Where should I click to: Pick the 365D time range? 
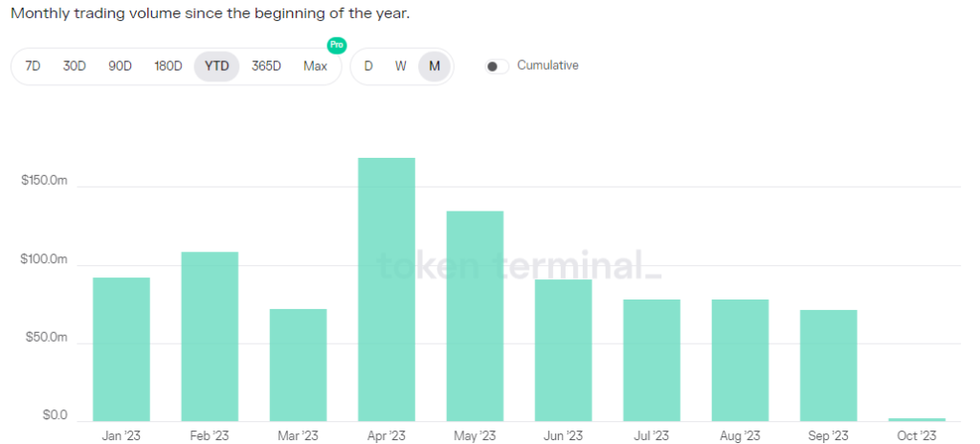click(266, 66)
